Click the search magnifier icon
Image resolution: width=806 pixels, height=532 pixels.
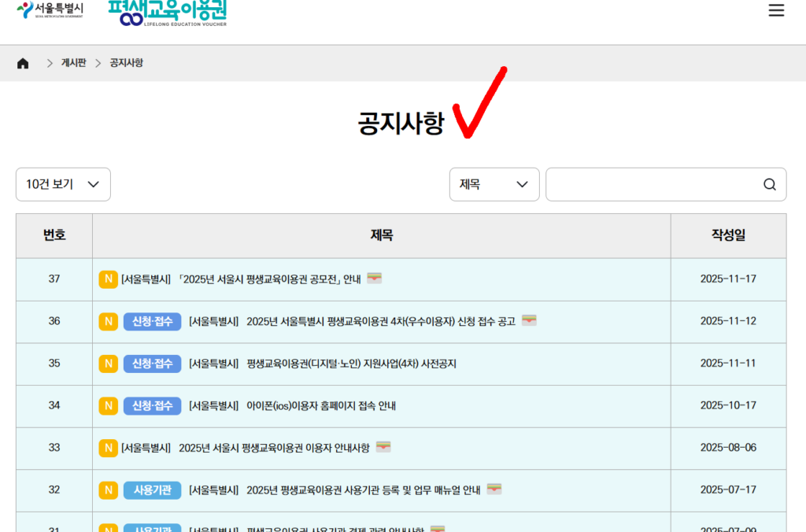pyautogui.click(x=769, y=184)
